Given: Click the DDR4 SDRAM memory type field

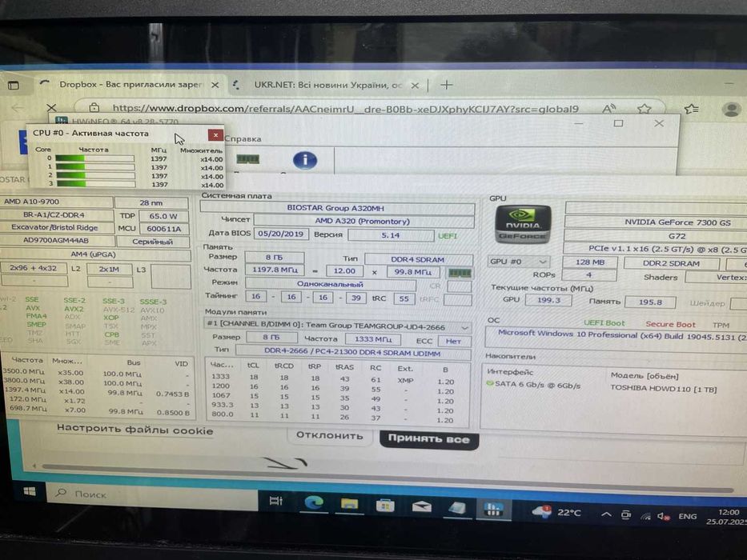Looking at the screenshot, I should 418,259.
